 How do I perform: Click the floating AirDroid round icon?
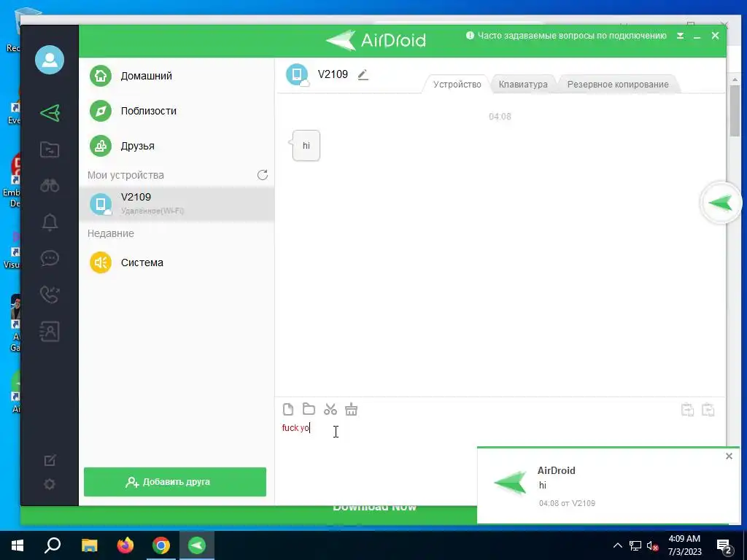[x=720, y=203]
